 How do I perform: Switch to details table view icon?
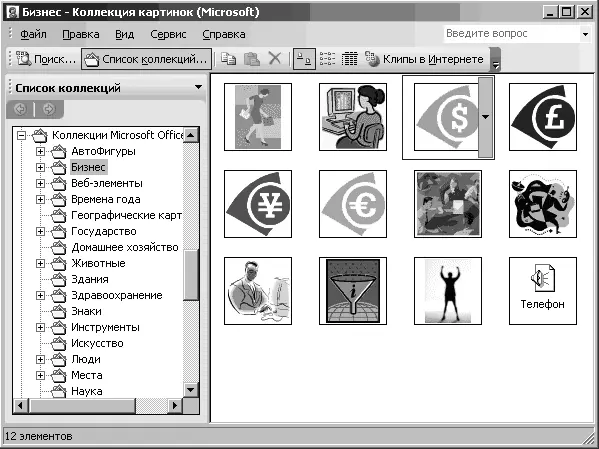pos(349,59)
